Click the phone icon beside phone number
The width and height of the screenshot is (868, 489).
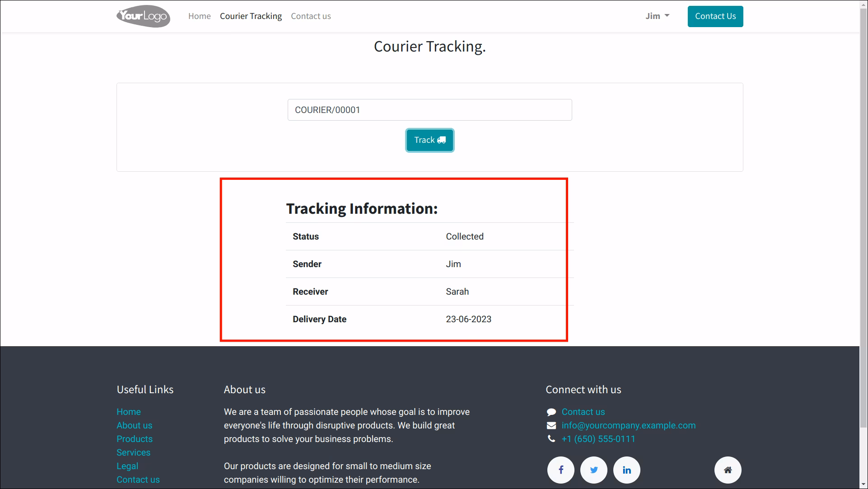click(551, 439)
